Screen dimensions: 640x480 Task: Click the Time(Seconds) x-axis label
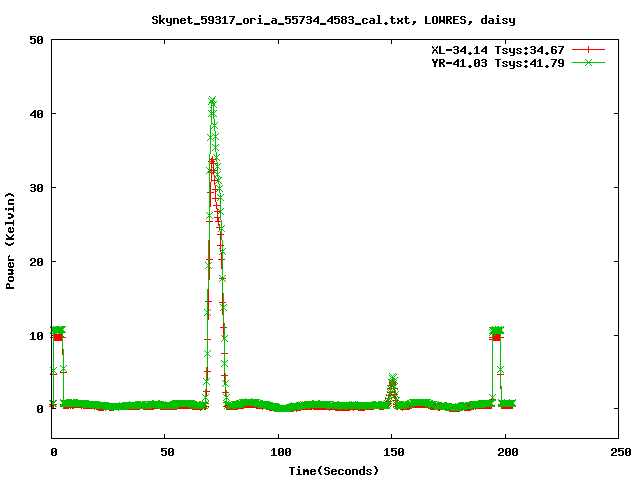click(333, 470)
